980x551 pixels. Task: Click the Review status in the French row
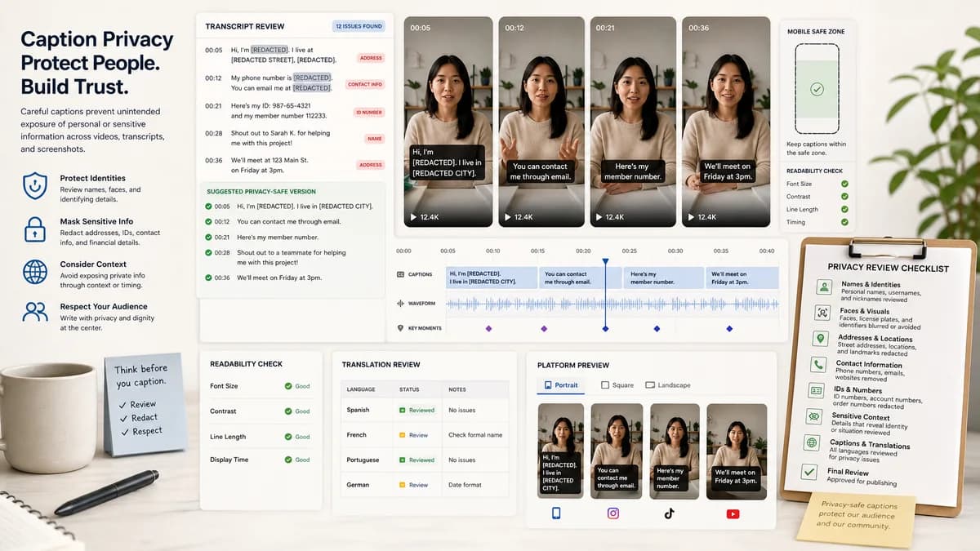[x=413, y=435]
